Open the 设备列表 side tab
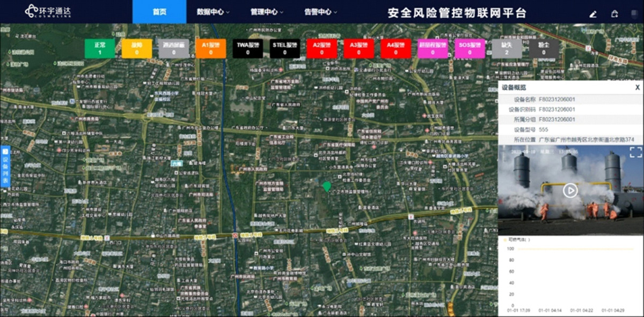Screen dimensions: 644x317 (5, 166)
